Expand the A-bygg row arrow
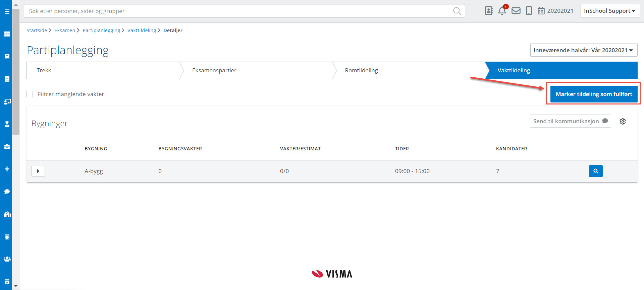The height and width of the screenshot is (290, 644). click(x=38, y=171)
